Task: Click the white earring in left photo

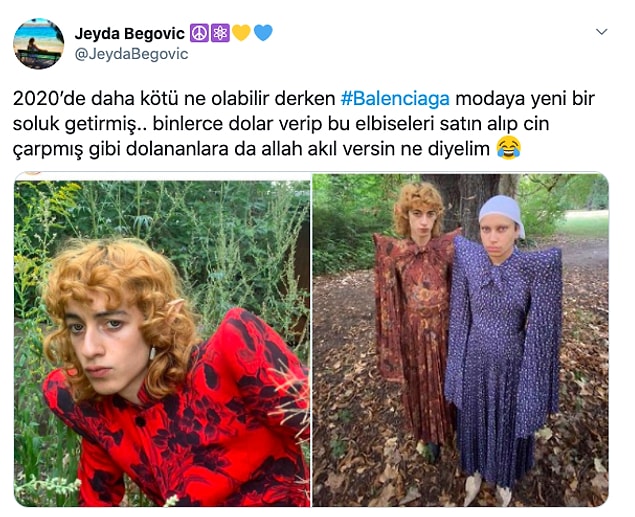Action: pyautogui.click(x=153, y=353)
